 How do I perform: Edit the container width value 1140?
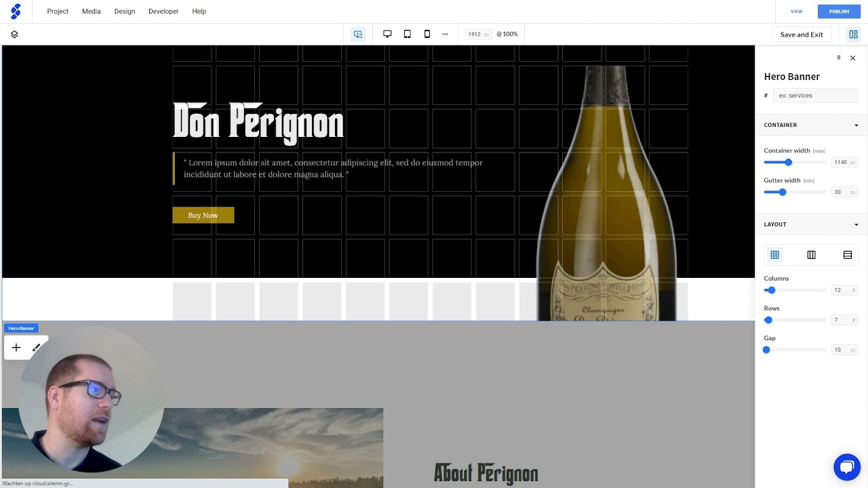pyautogui.click(x=844, y=163)
